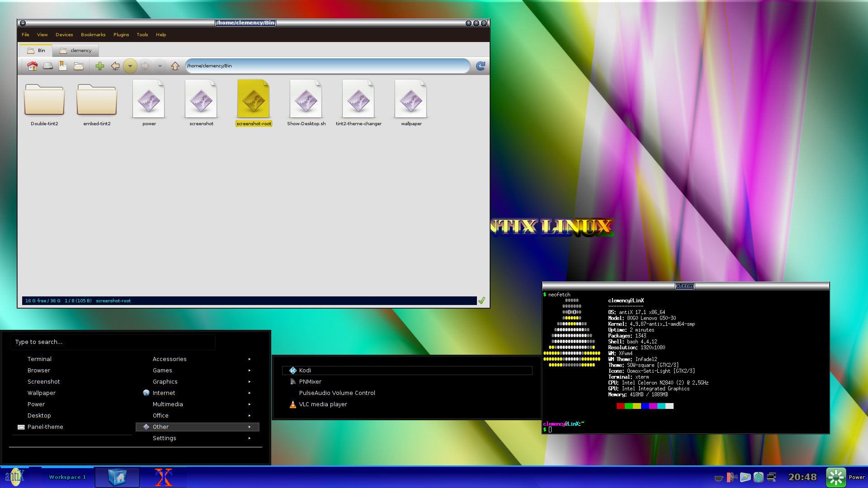Image resolution: width=868 pixels, height=488 pixels.
Task: Select the wallpaper script file
Action: point(411,103)
